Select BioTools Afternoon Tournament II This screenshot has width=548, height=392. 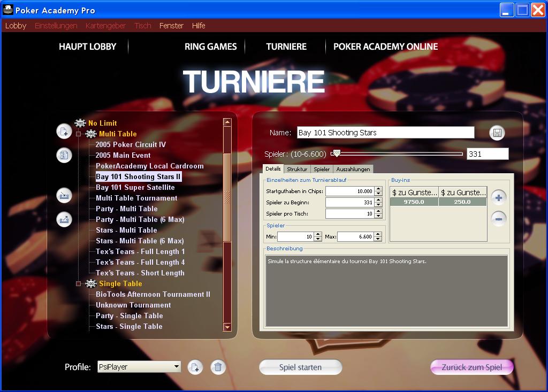[153, 294]
